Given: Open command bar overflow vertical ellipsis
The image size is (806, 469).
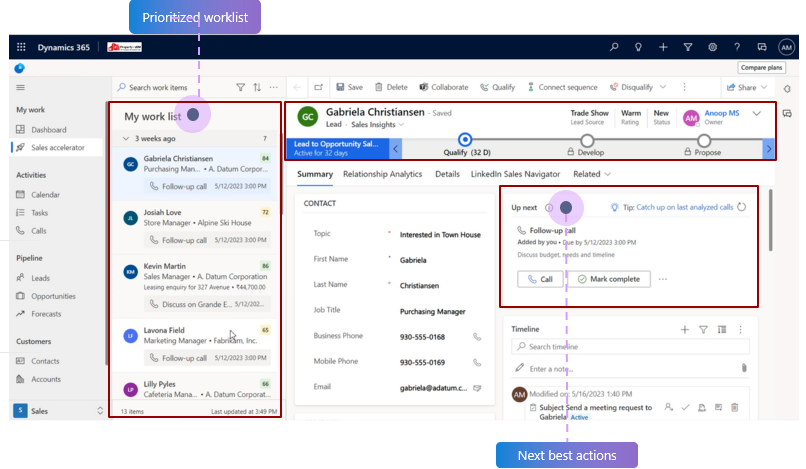Looking at the screenshot, I should (x=684, y=87).
